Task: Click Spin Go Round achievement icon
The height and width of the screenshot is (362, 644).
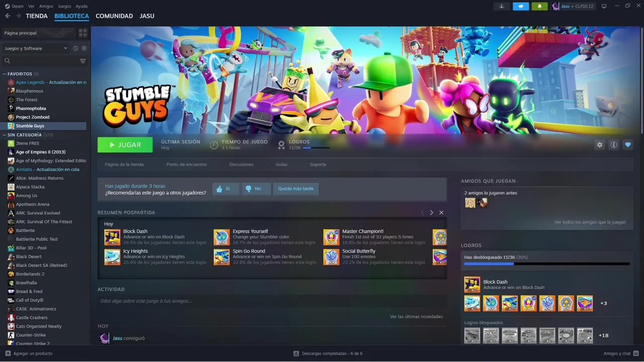Action: 221,256
